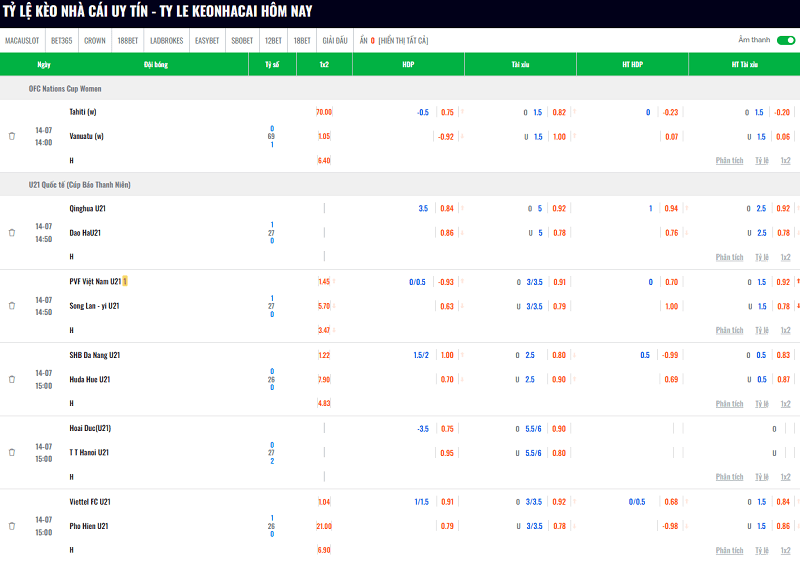The image size is (800, 561).
Task: Open Phân tích link for Tahiti match
Action: pyautogui.click(x=729, y=161)
